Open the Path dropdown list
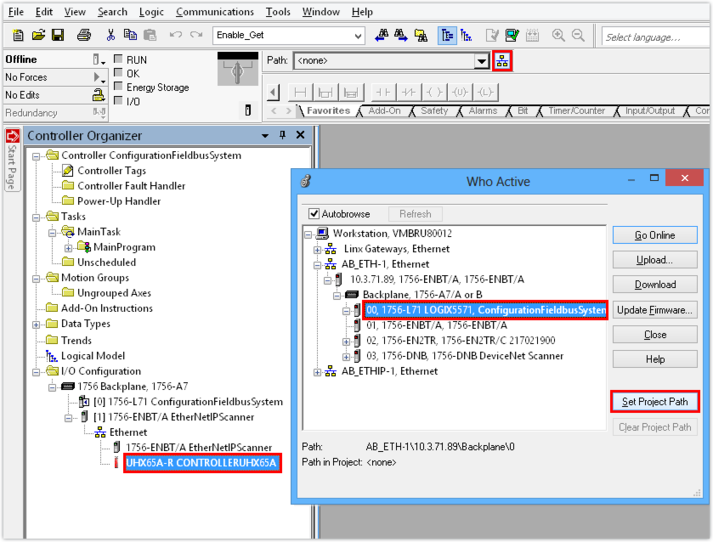Image resolution: width=713 pixels, height=542 pixels. click(481, 61)
